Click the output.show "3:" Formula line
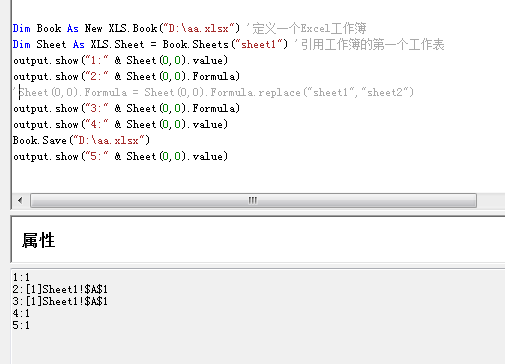The image size is (505, 364). 126,108
